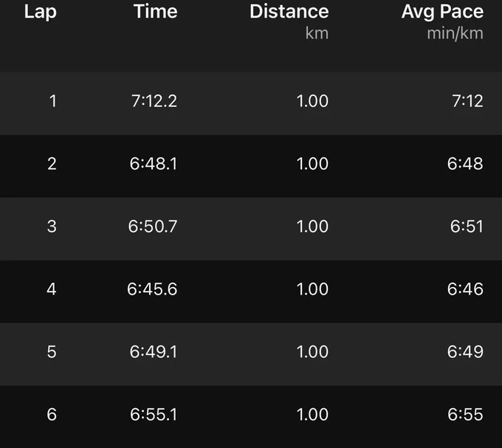
Task: Tap lap 5 row number
Action: pos(52,352)
